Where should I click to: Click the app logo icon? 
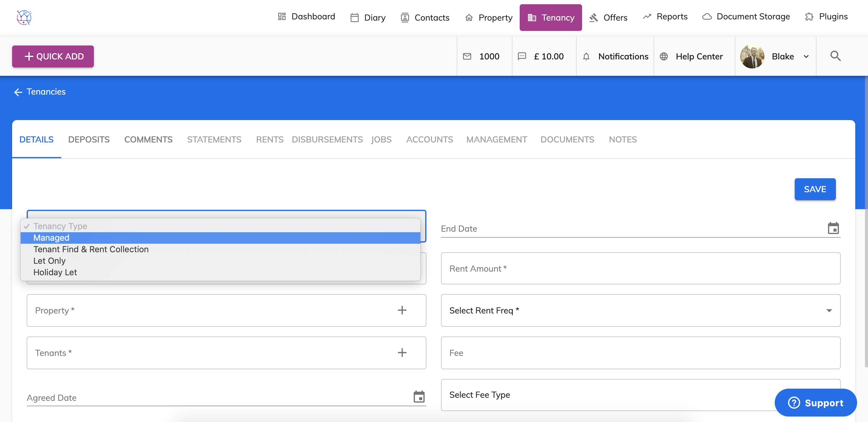[x=24, y=17]
